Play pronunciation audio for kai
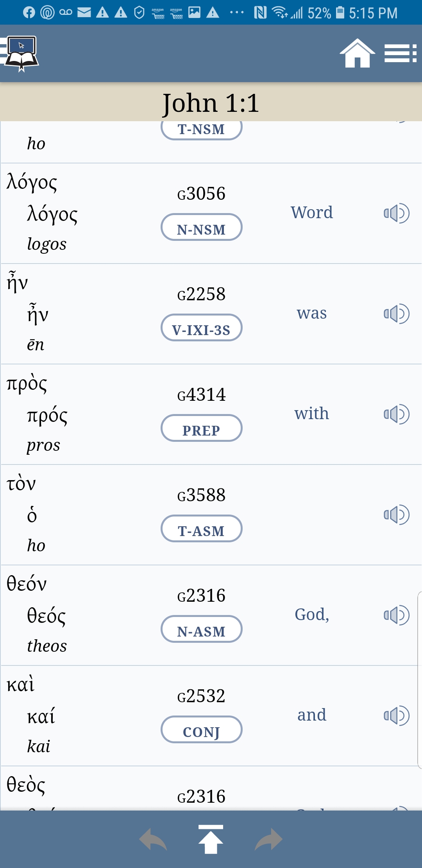The width and height of the screenshot is (422, 868). pyautogui.click(x=396, y=716)
